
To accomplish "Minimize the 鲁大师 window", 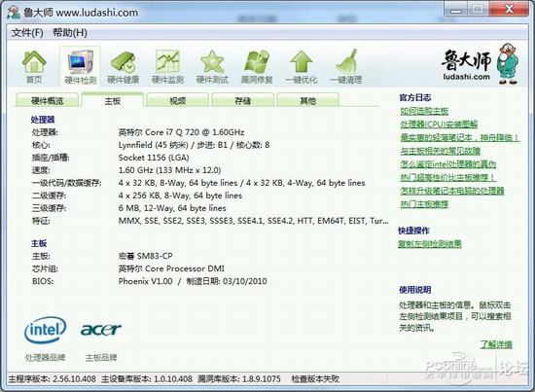I will (x=455, y=9).
